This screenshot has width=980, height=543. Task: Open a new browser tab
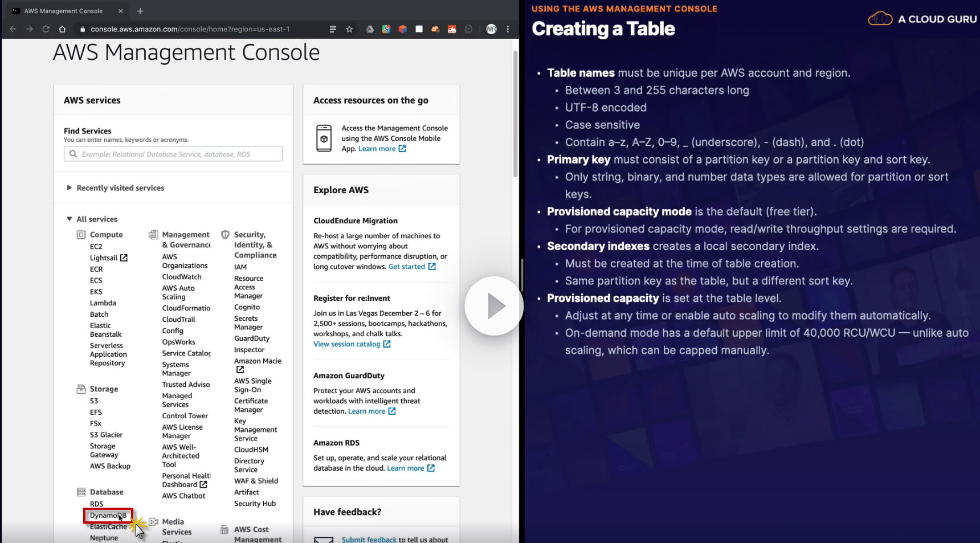point(140,11)
